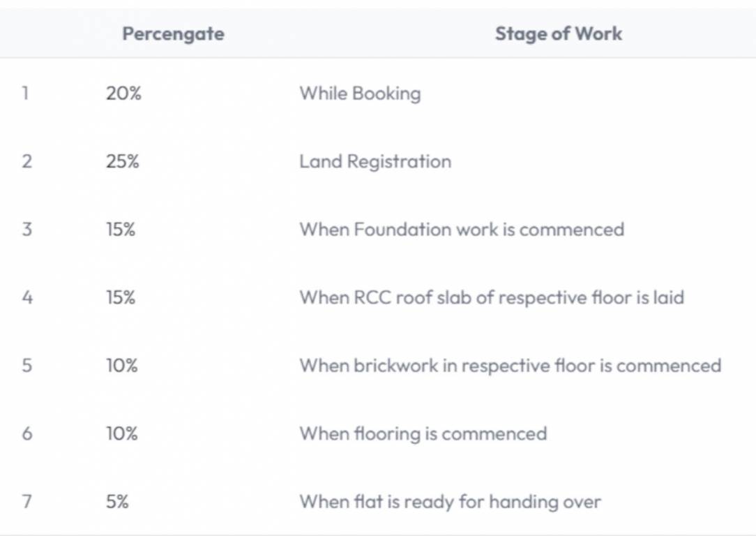Screen dimensions: 756x536
Task: Click "When flat is ready for handing over"
Action: point(450,501)
